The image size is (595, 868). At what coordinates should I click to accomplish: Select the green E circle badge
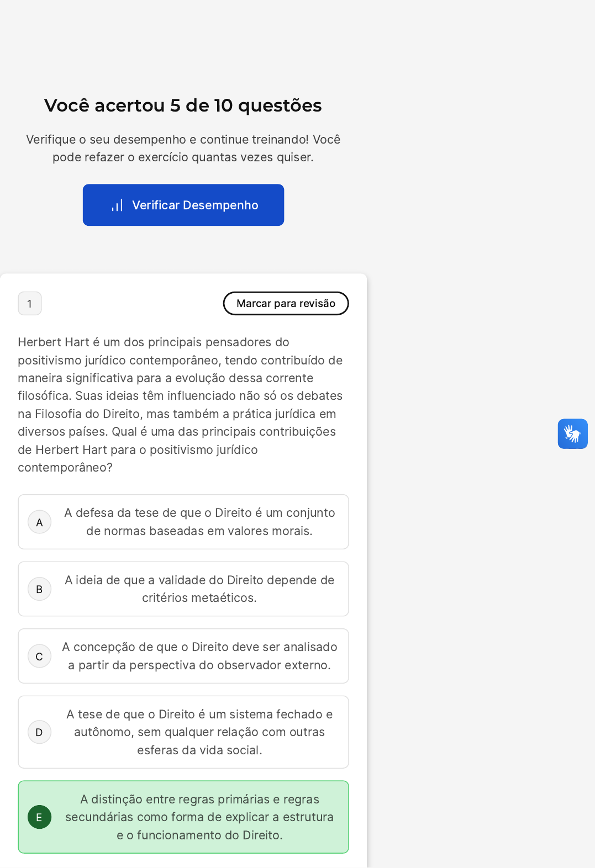pos(39,817)
